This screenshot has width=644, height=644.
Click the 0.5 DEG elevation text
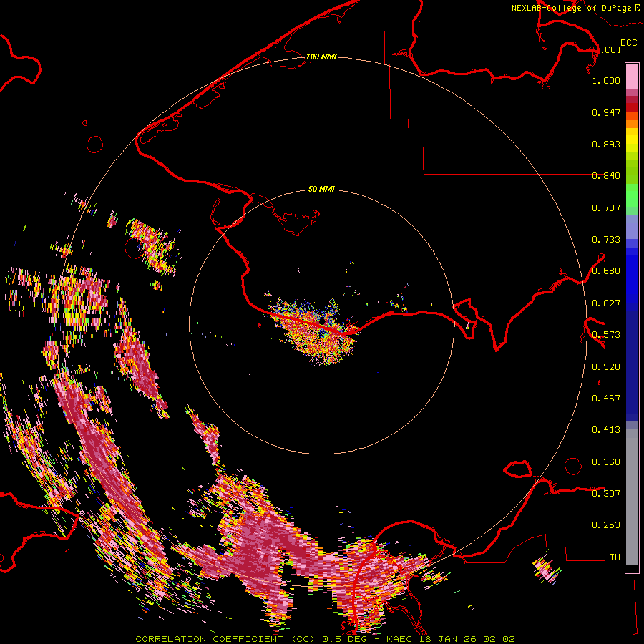(344, 639)
